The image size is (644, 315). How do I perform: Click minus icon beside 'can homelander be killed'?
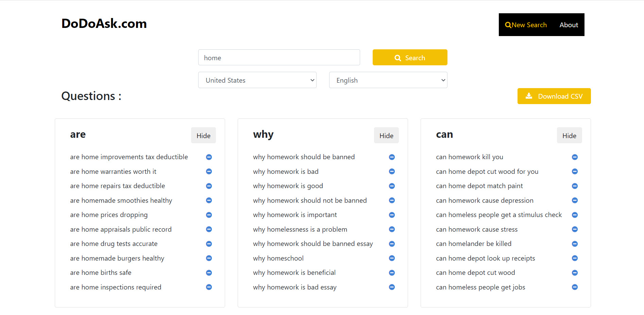point(575,244)
